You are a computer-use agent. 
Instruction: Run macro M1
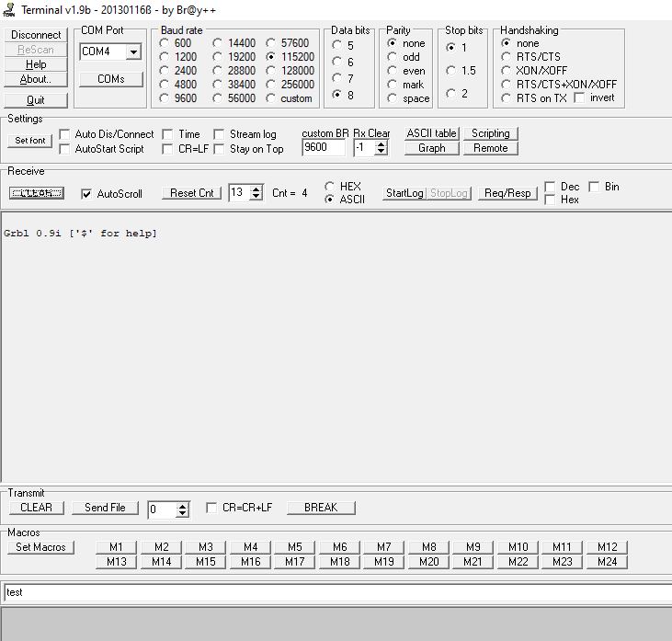coord(116,547)
